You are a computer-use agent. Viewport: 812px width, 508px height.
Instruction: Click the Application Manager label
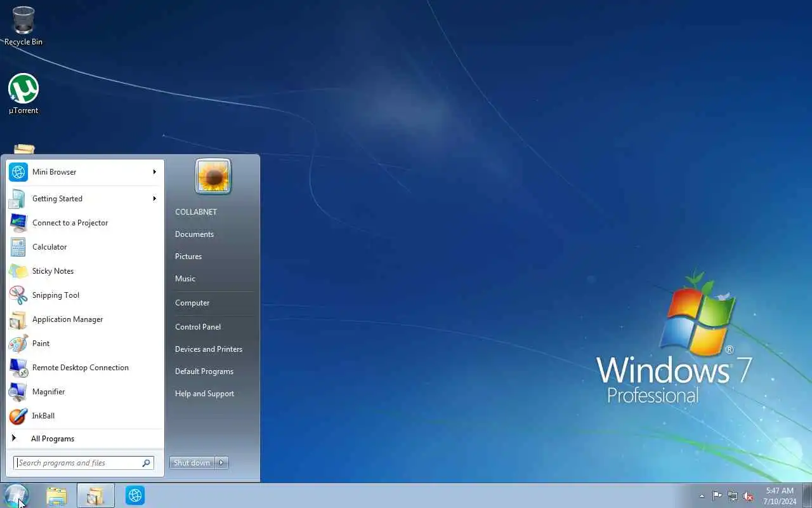(x=68, y=319)
